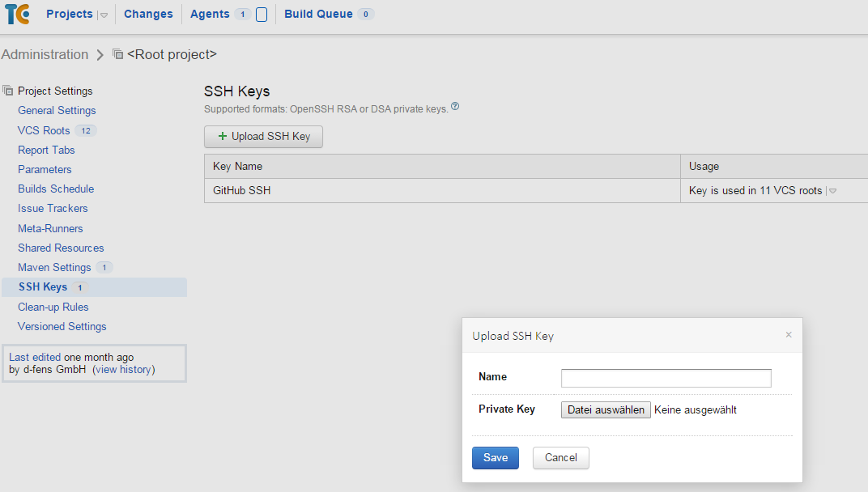This screenshot has width=868, height=492.
Task: Navigate to Administration breadcrumb
Action: pos(45,54)
